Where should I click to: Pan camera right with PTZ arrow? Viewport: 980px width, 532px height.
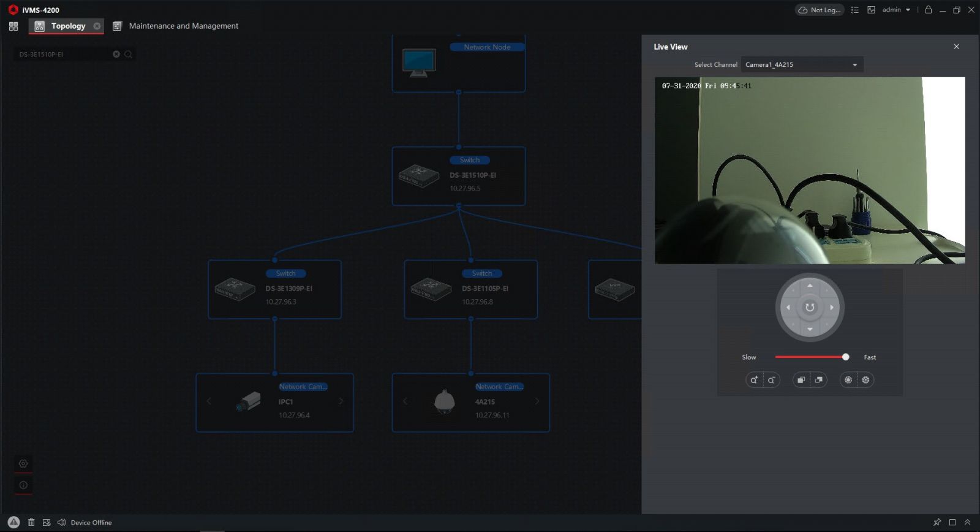pyautogui.click(x=831, y=308)
